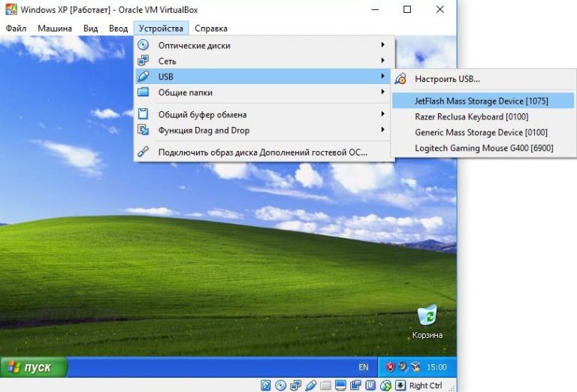The height and width of the screenshot is (392, 577).
Task: Select Сеть menu entry
Action: click(x=263, y=61)
